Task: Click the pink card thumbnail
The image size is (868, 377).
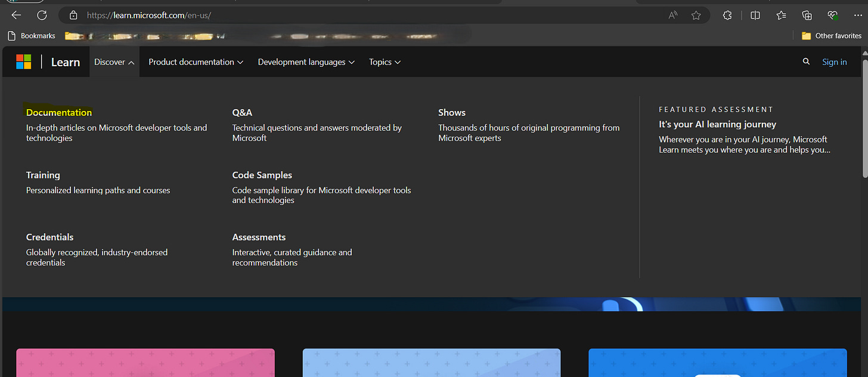Action: (x=145, y=363)
